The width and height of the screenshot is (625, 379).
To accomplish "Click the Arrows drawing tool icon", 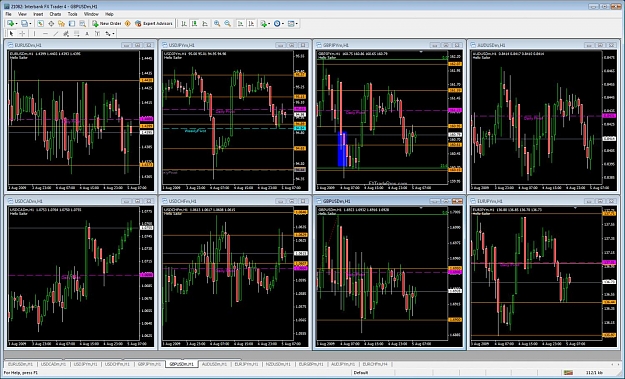I will click(x=108, y=34).
